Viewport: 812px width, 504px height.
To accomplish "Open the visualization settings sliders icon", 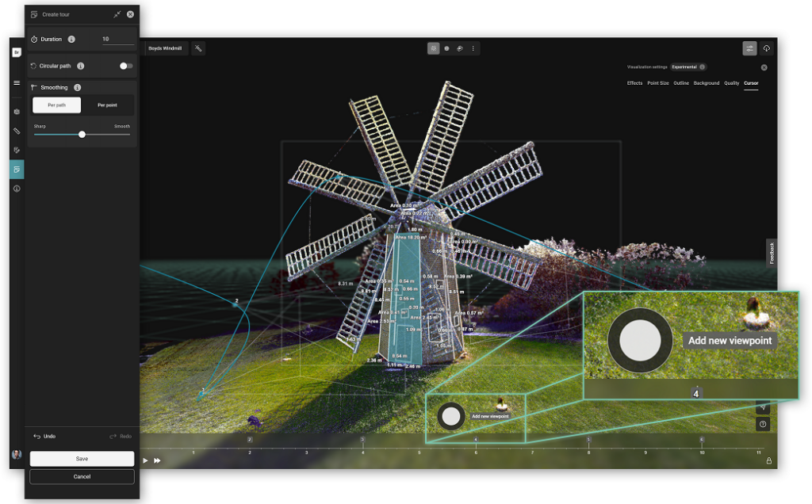I will click(749, 48).
